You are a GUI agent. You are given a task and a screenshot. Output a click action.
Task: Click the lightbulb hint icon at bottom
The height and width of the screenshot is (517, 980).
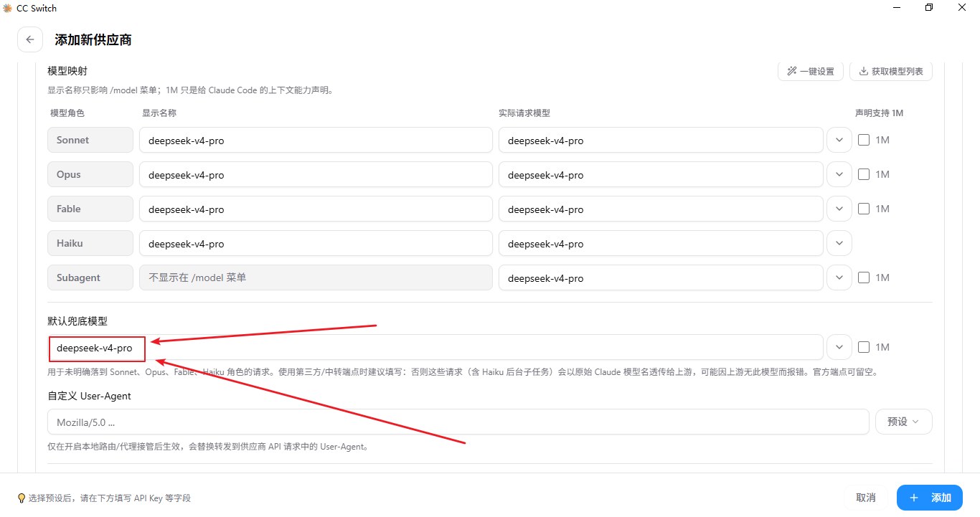(x=22, y=498)
